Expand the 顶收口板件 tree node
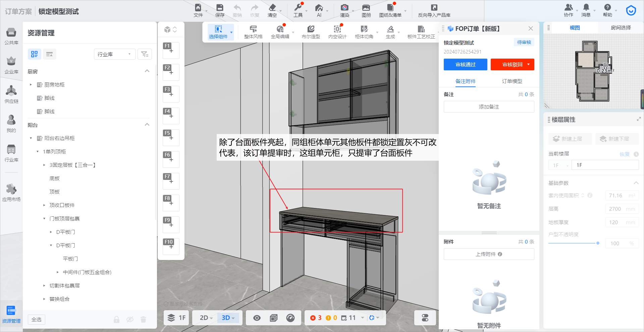This screenshot has height=332, width=644. click(x=44, y=205)
